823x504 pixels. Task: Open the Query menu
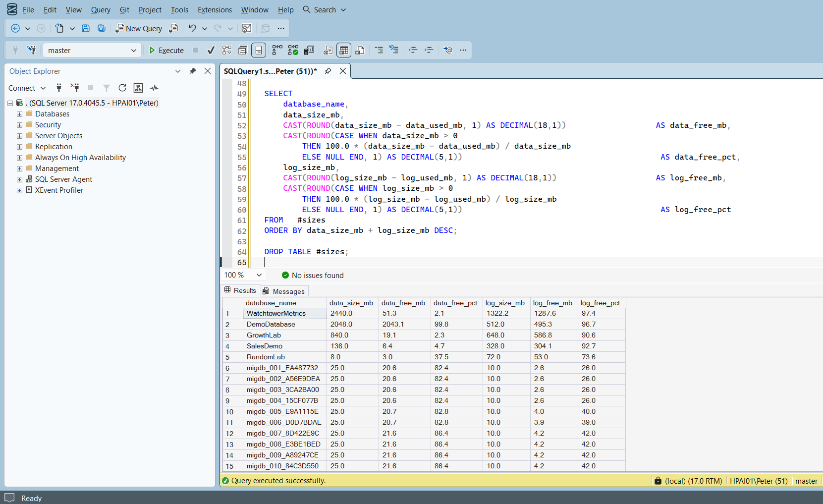point(101,9)
